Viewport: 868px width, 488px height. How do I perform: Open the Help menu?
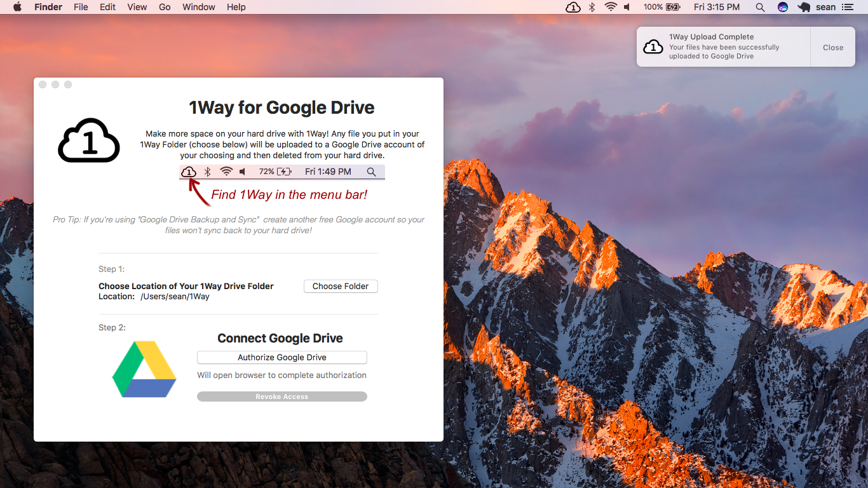[x=236, y=7]
